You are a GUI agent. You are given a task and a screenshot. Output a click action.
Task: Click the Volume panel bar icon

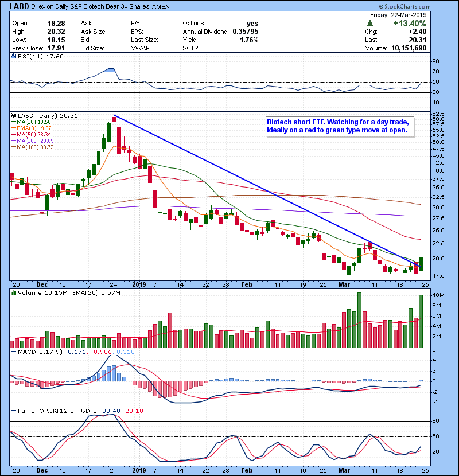coord(13,292)
